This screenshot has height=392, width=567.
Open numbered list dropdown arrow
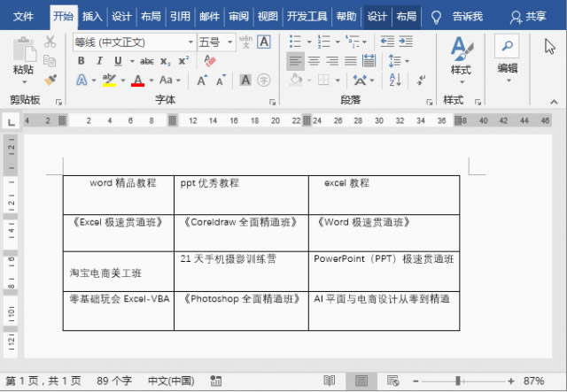pyautogui.click(x=338, y=42)
